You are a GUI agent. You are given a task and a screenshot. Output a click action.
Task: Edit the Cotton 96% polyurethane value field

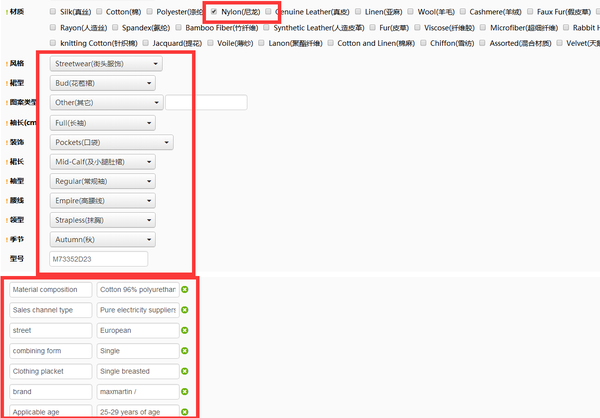pyautogui.click(x=138, y=290)
